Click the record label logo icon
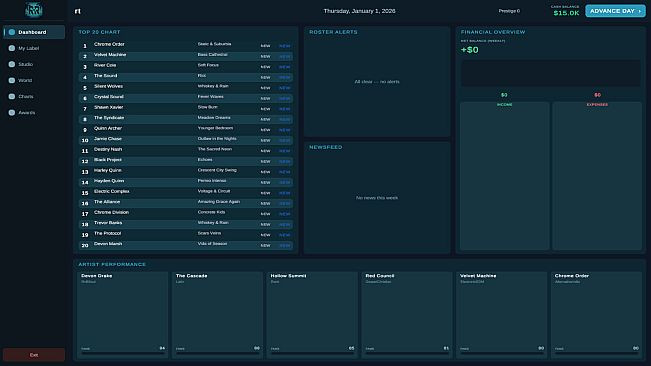This screenshot has width=651, height=366. (33, 10)
